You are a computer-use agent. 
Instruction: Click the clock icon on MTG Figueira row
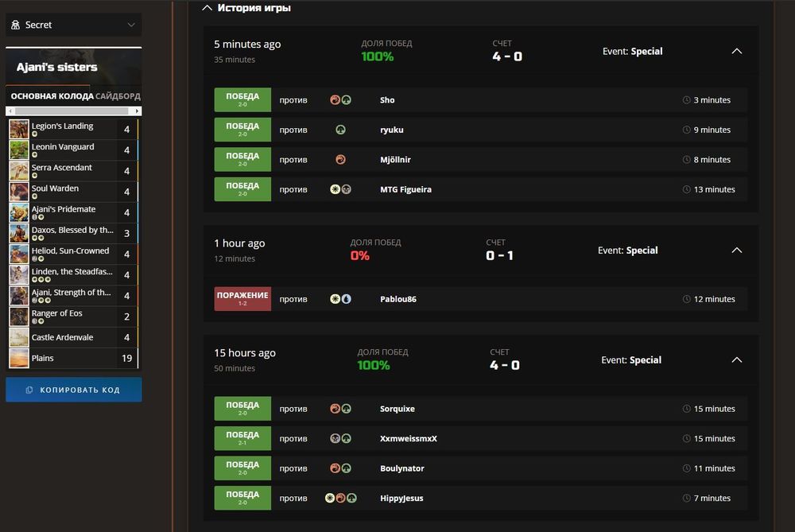pyautogui.click(x=687, y=190)
